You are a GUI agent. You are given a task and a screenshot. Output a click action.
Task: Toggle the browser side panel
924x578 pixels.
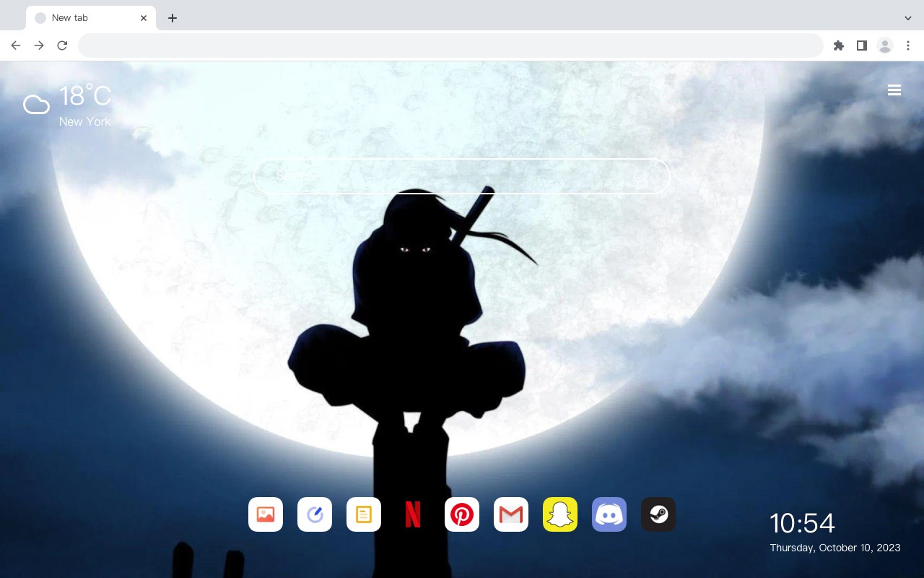(862, 46)
